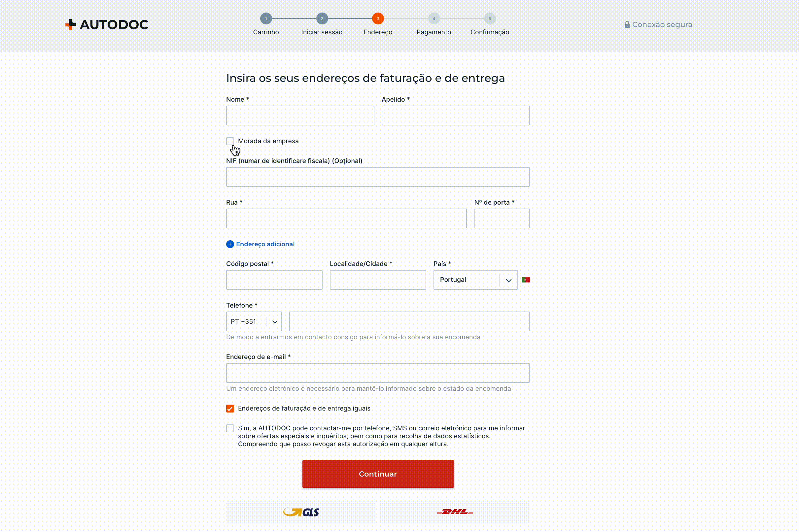This screenshot has height=532, width=799.
Task: Uncheck the same billing and delivery addresses checkbox
Action: click(230, 409)
